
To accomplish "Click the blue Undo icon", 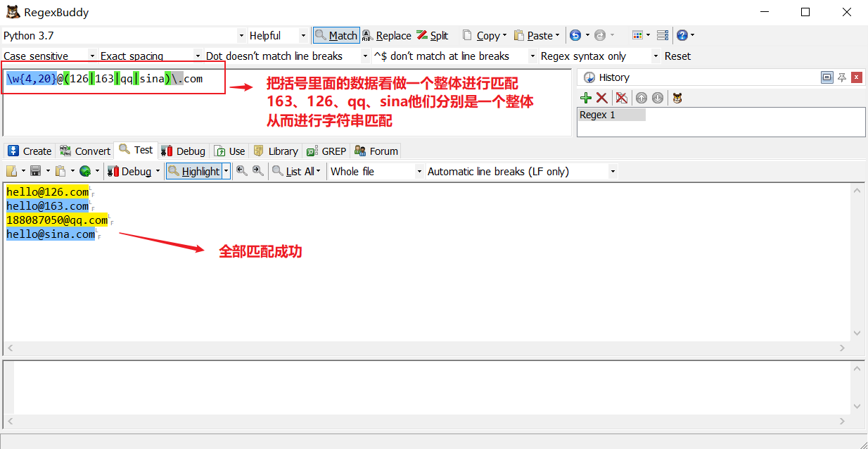I will [575, 35].
